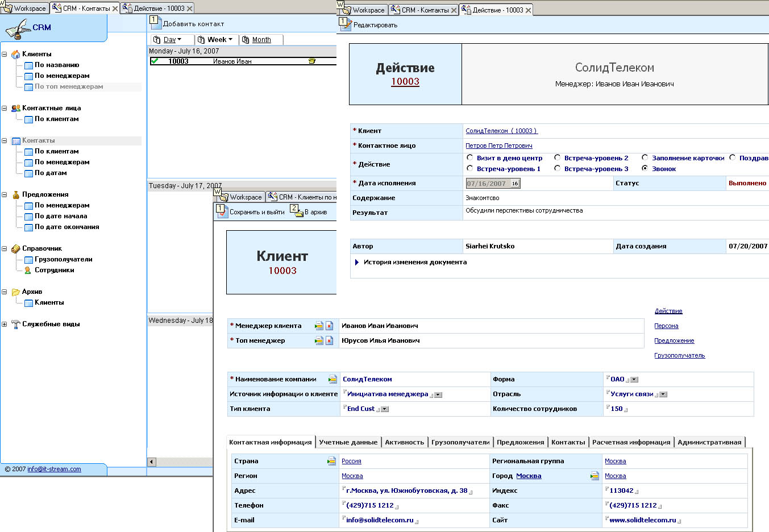Expand История изменения документа section
The height and width of the screenshot is (532, 769).
pyautogui.click(x=357, y=262)
